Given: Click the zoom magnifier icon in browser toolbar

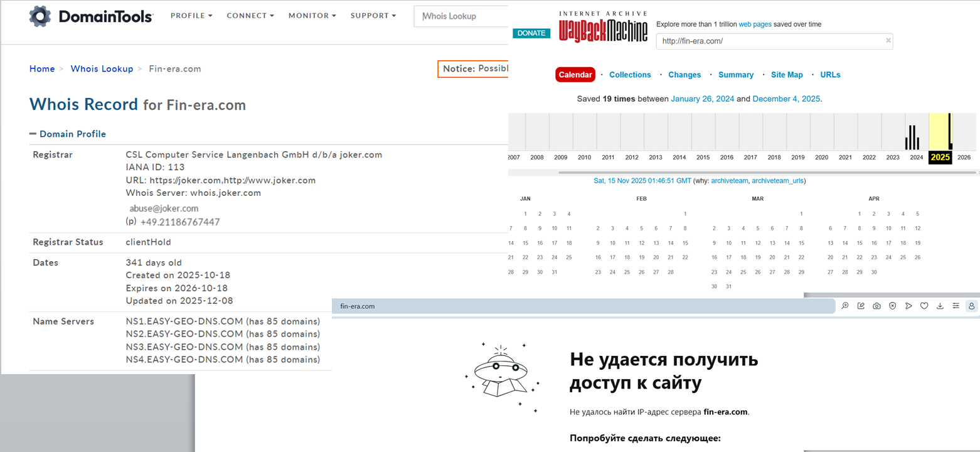Looking at the screenshot, I should coord(845,306).
